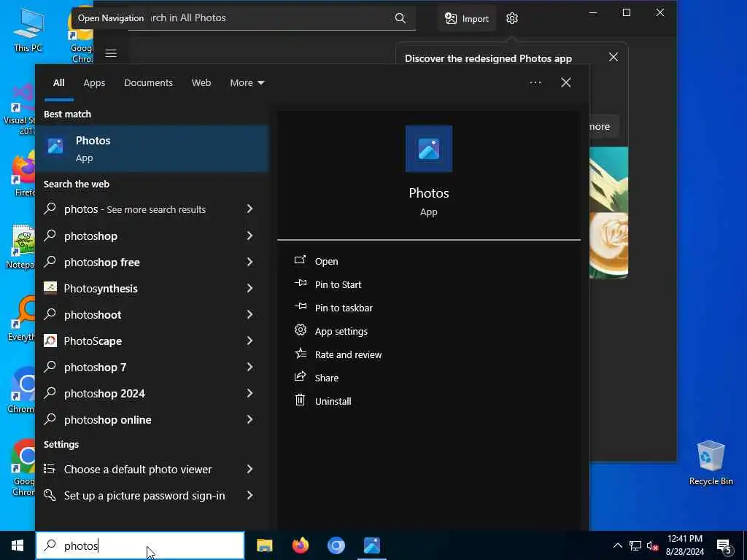This screenshot has width=747, height=560.
Task: Click 'photoshop 7' suggestion text
Action: click(x=96, y=367)
